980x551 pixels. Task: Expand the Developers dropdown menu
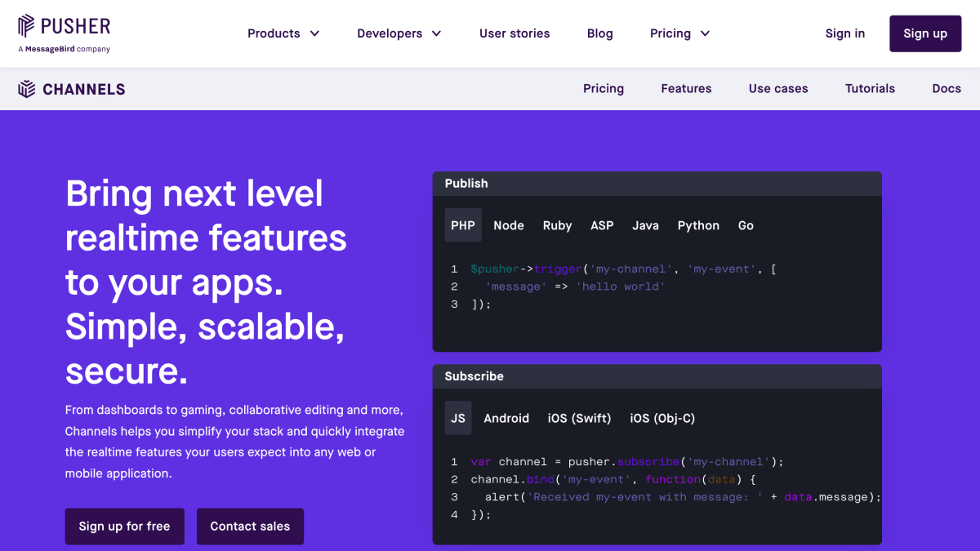(399, 33)
